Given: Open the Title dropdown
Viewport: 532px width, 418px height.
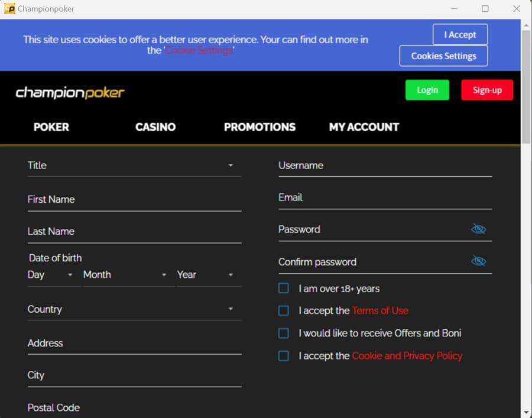Looking at the screenshot, I should [x=231, y=166].
